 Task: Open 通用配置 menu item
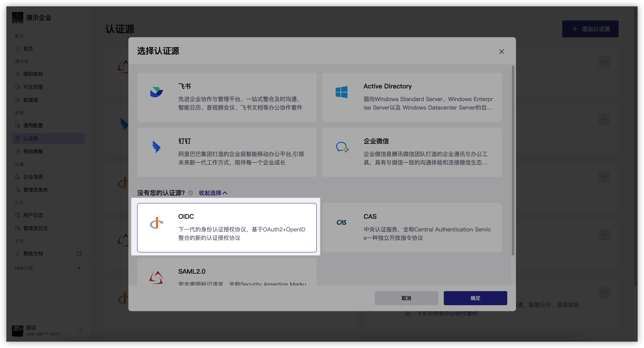[x=48, y=125]
